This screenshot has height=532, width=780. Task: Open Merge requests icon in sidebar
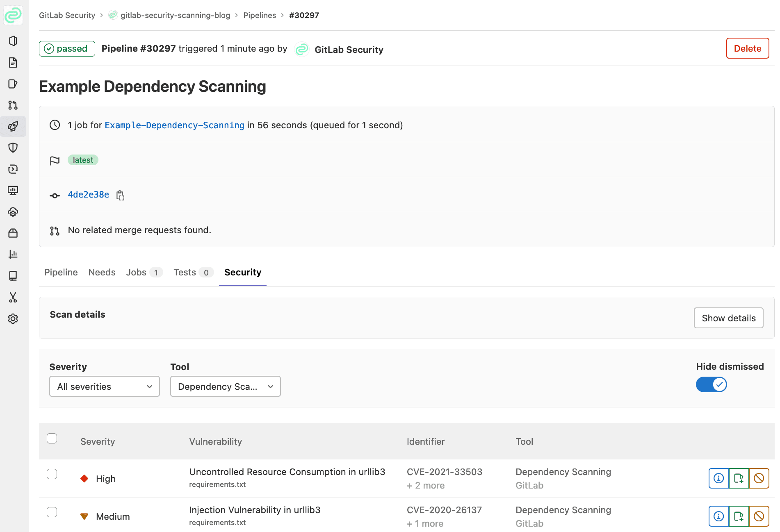coord(13,105)
